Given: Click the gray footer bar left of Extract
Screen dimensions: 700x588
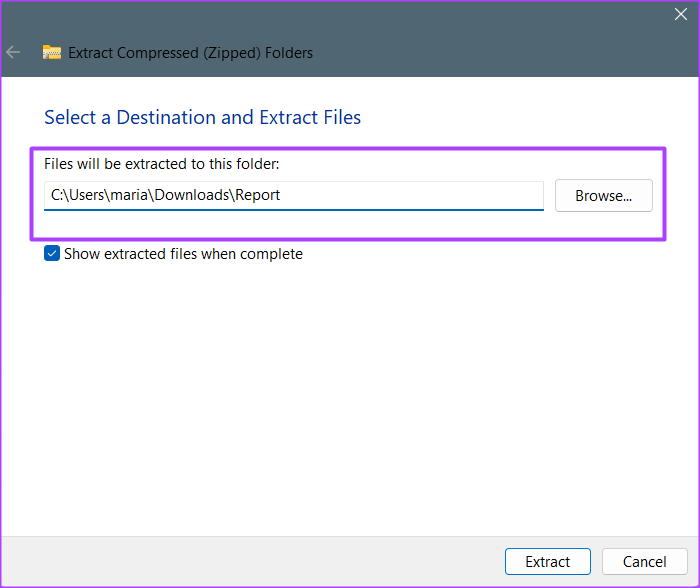Looking at the screenshot, I should 252,561.
